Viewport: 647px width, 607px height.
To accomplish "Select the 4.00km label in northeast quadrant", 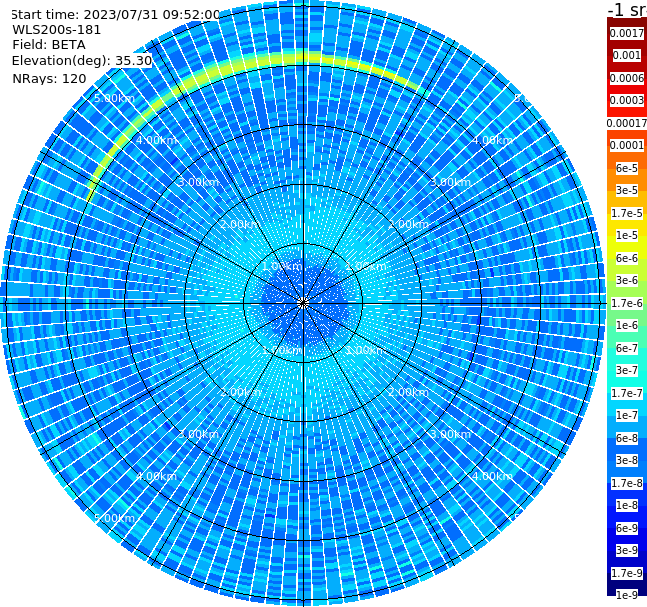I will (492, 140).
